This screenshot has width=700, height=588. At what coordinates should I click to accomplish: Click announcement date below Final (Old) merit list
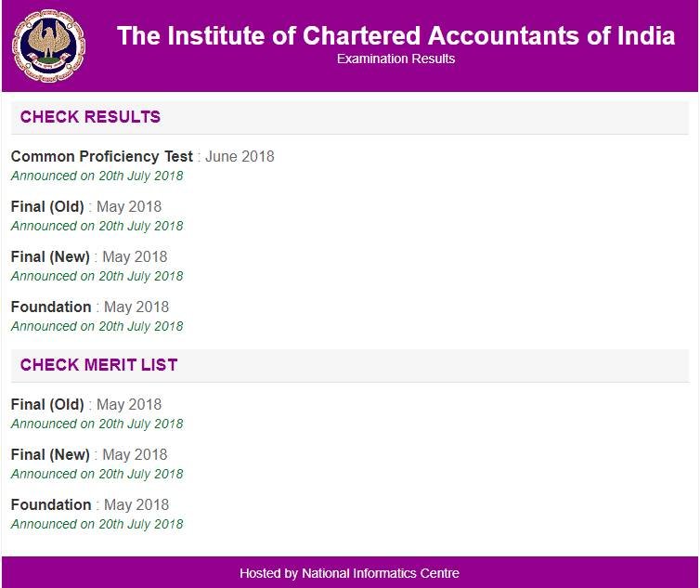tap(97, 424)
